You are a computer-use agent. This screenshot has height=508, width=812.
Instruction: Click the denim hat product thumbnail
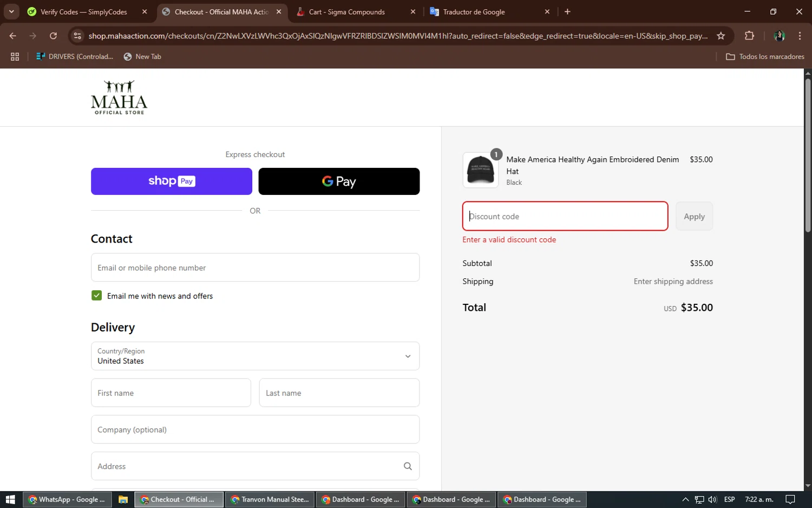pos(480,170)
